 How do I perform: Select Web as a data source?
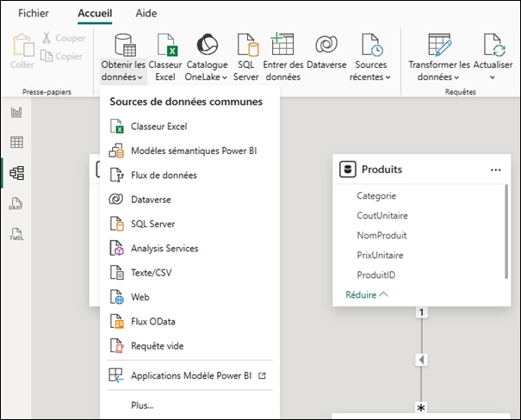click(x=189, y=297)
